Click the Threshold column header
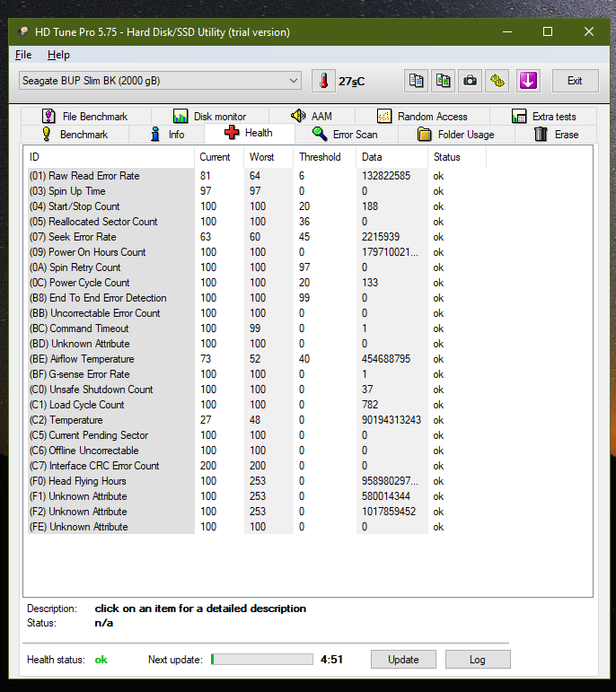 pos(324,157)
